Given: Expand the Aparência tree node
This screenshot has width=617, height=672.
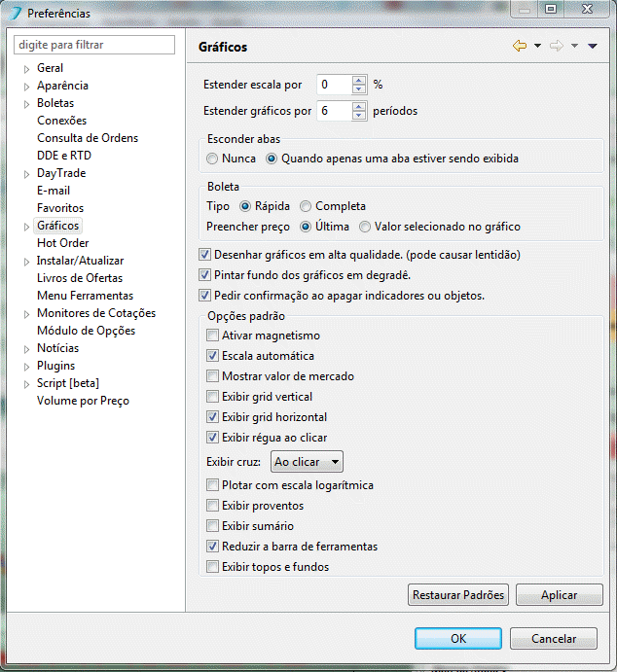Looking at the screenshot, I should point(26,87).
